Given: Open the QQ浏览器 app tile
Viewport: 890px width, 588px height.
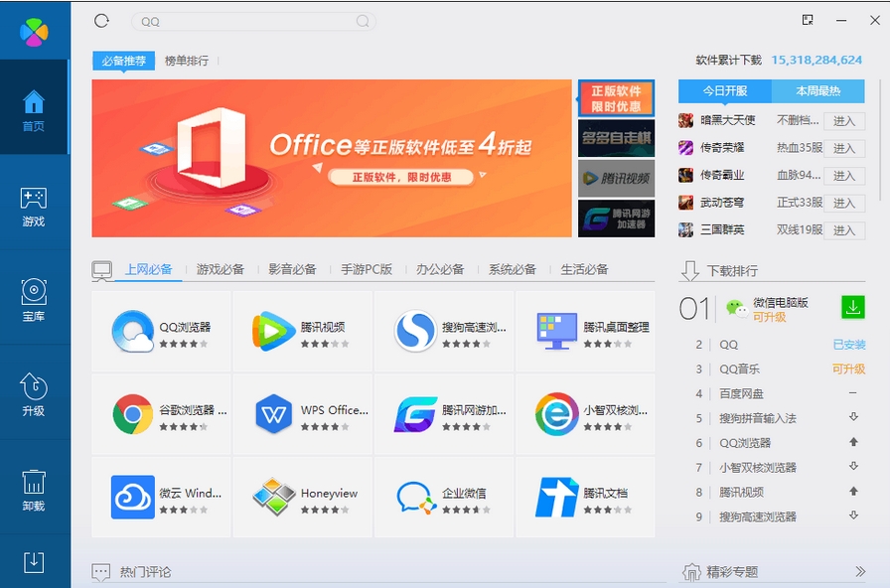Looking at the screenshot, I should (161, 332).
